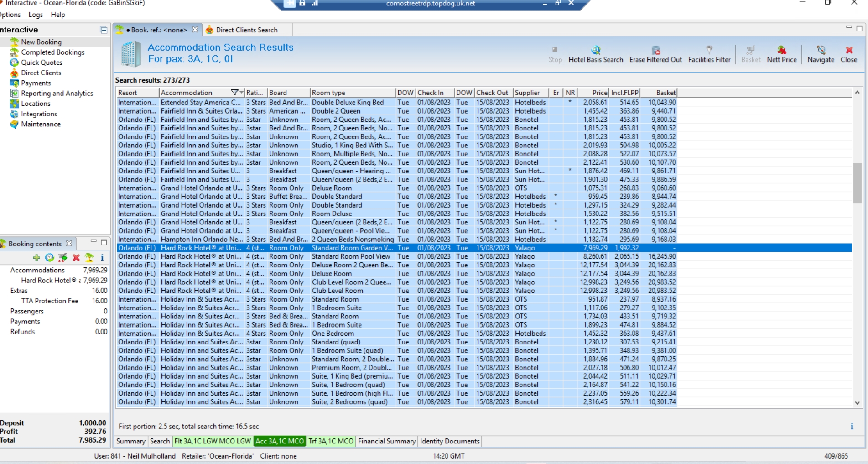This screenshot has height=464, width=868.
Task: Open Completed Bookings in the sidebar
Action: pyautogui.click(x=52, y=52)
